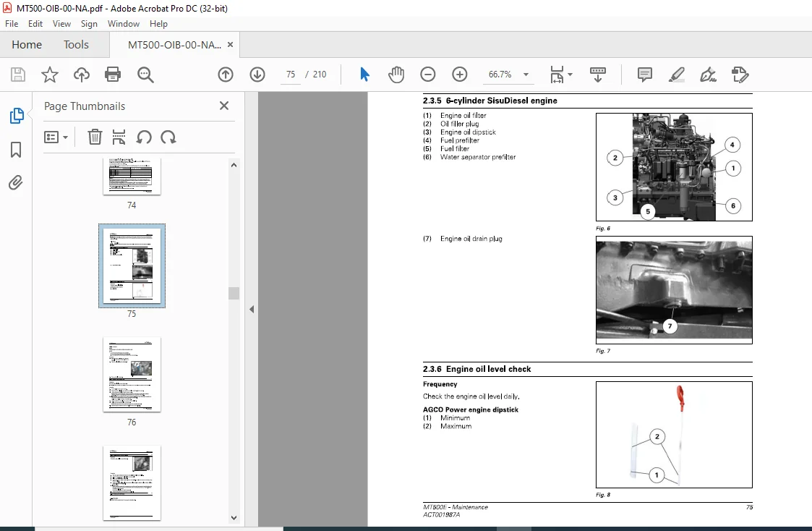This screenshot has height=531, width=812.
Task: Select the thumbnail below page 76
Action: coord(132,483)
